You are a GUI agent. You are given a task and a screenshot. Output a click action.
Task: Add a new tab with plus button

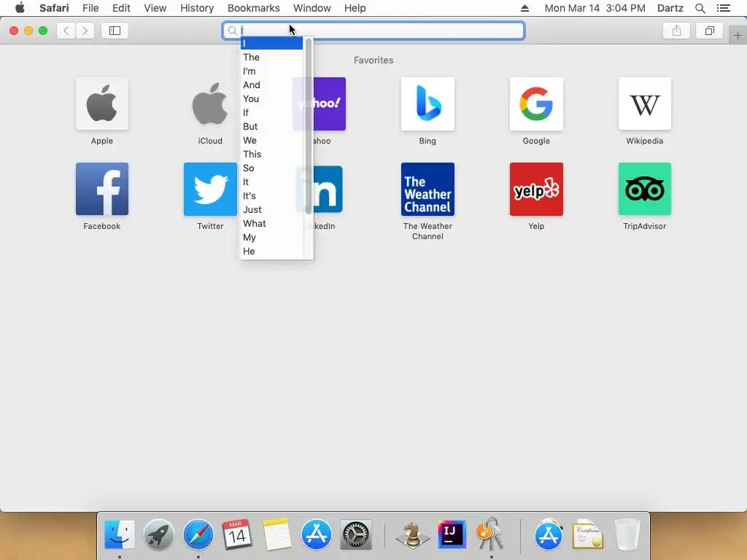click(738, 35)
